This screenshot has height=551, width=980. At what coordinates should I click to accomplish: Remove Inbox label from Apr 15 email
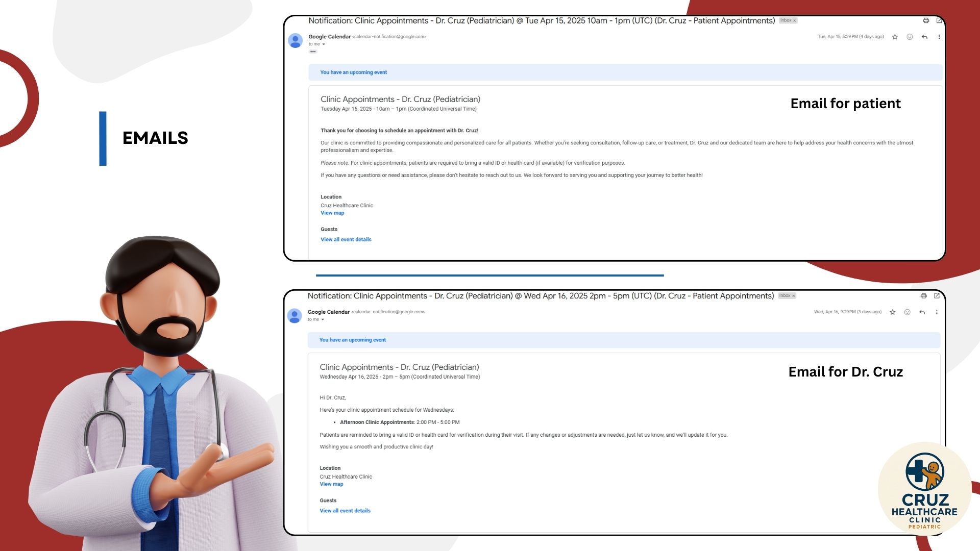[x=794, y=21]
